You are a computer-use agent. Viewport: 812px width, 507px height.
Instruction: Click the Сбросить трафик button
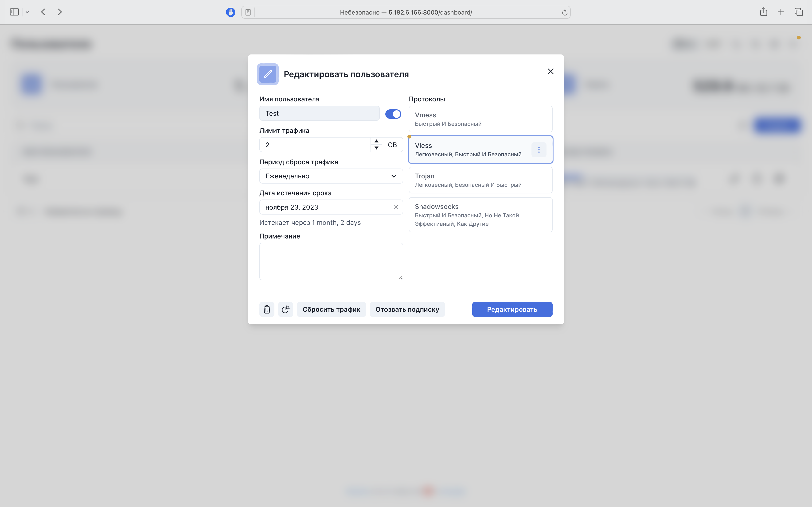pos(331,309)
